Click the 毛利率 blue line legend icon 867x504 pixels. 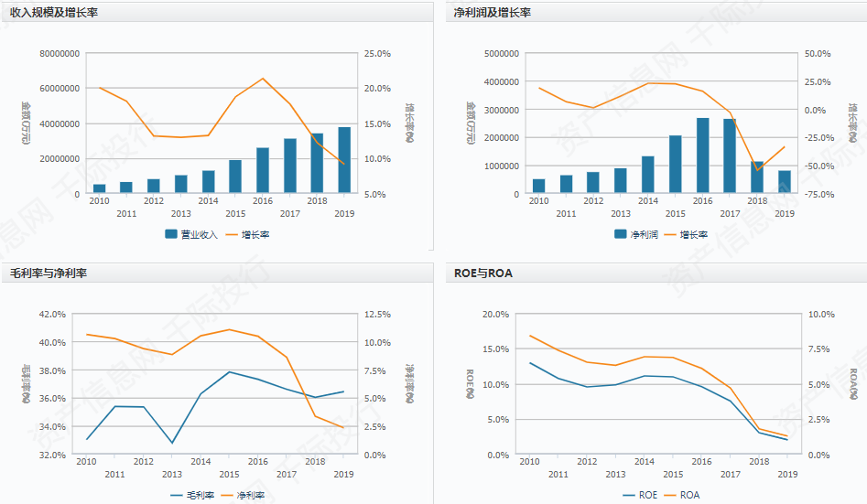(x=176, y=495)
